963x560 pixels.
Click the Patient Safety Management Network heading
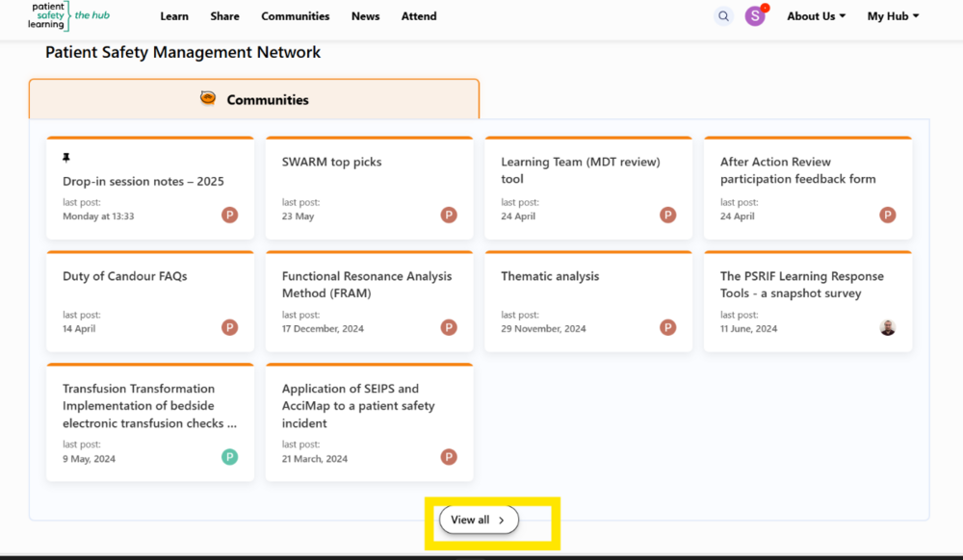tap(183, 52)
